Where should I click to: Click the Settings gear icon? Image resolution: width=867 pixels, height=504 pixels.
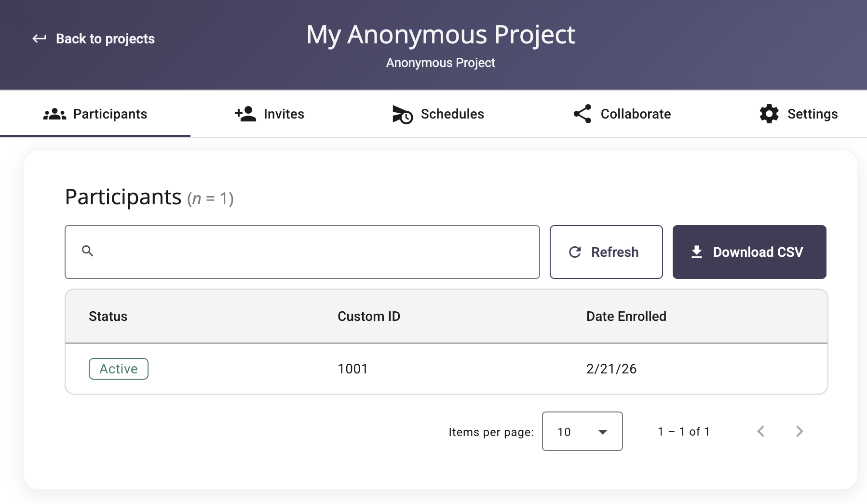coord(769,114)
